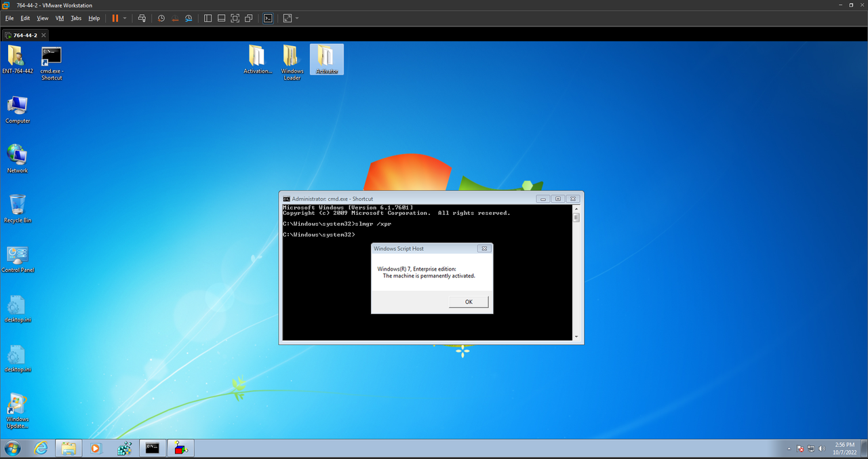Open the power options dropdown beside the pause icon
This screenshot has height=459, width=868.
click(x=125, y=18)
